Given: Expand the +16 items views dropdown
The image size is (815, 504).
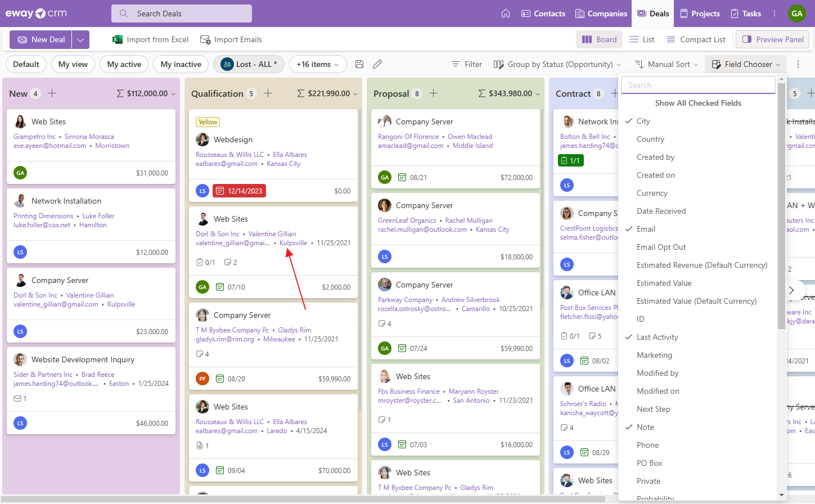Looking at the screenshot, I should tap(318, 64).
